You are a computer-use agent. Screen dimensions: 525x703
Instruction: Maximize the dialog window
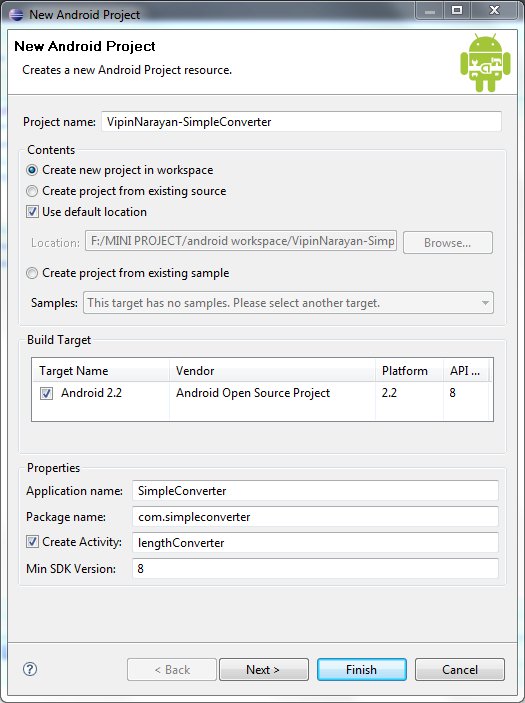tap(457, 10)
